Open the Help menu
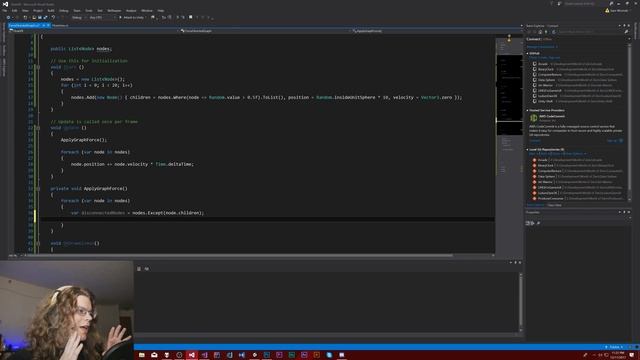This screenshot has height=360, width=640. (161, 11)
